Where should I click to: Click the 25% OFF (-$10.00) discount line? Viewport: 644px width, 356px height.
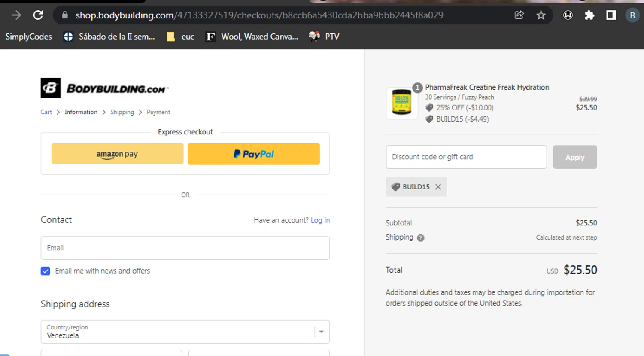(465, 108)
